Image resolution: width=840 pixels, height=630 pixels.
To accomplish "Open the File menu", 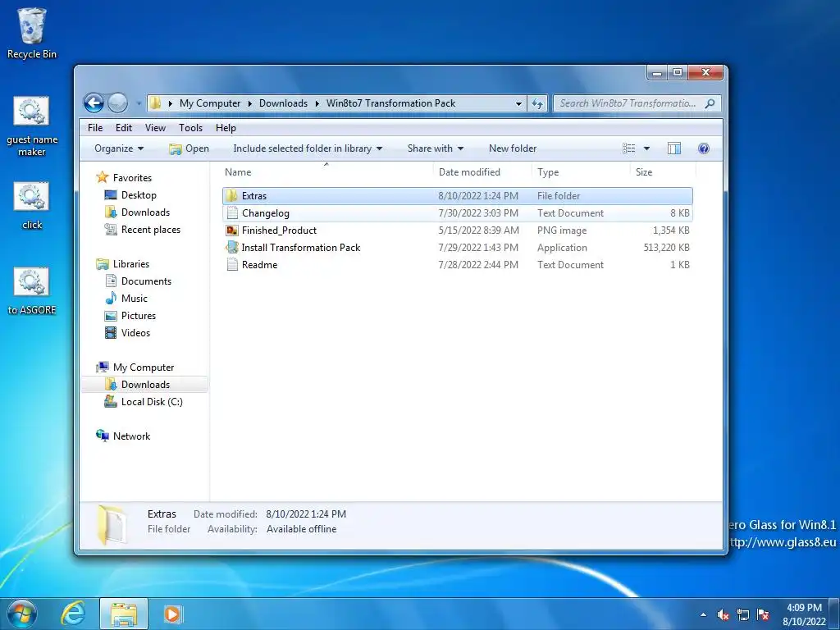I will point(95,127).
